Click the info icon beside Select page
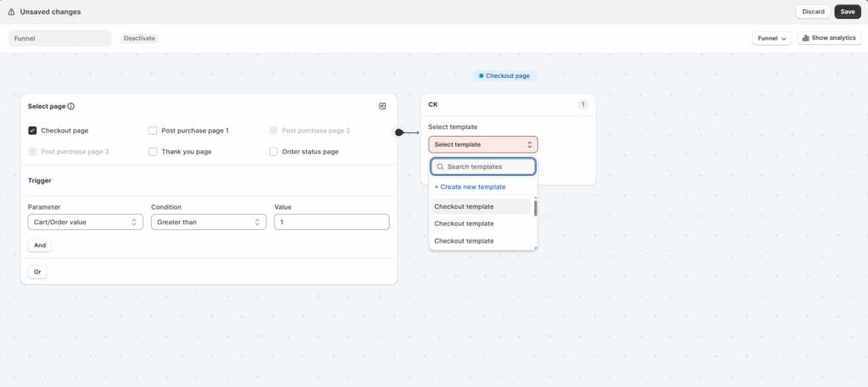Image resolution: width=868 pixels, height=387 pixels. [x=71, y=107]
